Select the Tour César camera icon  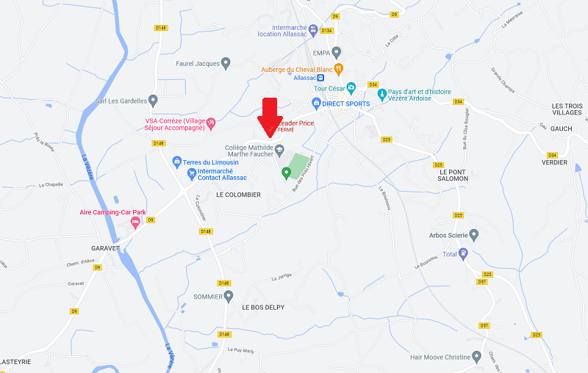[351, 88]
